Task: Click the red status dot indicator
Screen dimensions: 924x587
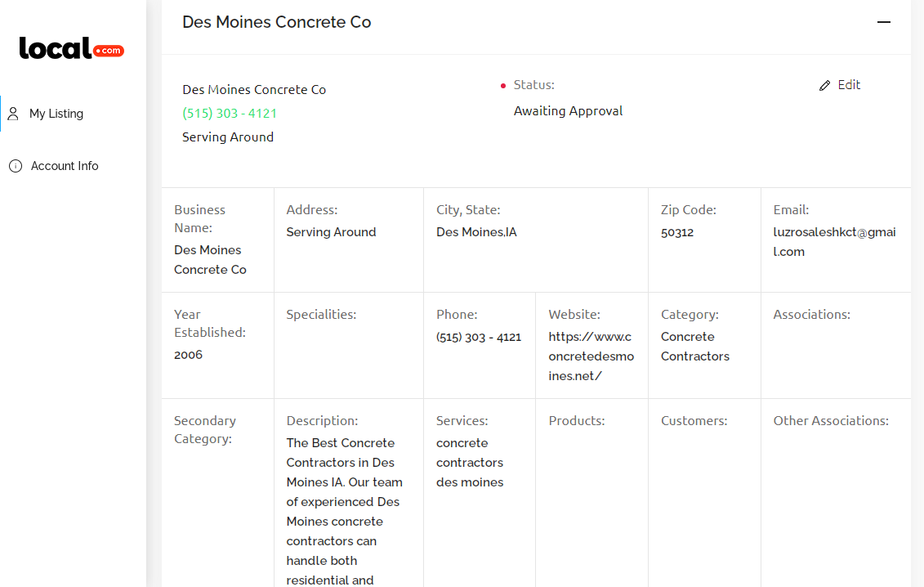Action: (502, 86)
